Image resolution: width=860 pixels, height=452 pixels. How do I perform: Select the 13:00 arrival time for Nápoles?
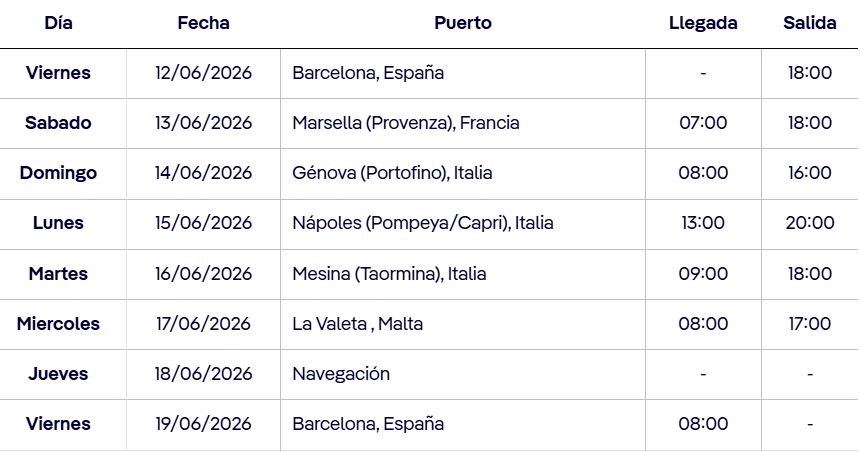pos(703,223)
